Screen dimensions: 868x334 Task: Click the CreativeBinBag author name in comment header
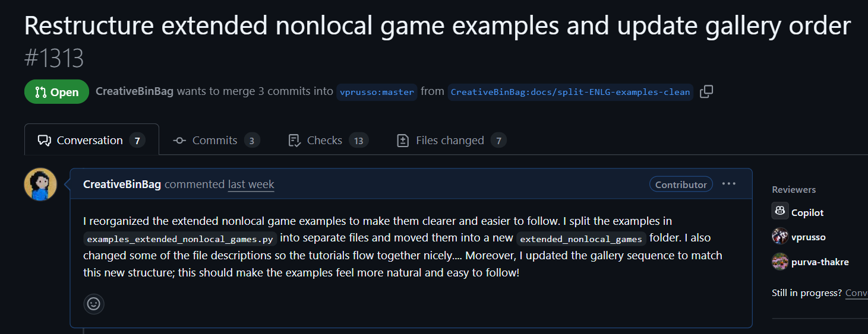(122, 185)
